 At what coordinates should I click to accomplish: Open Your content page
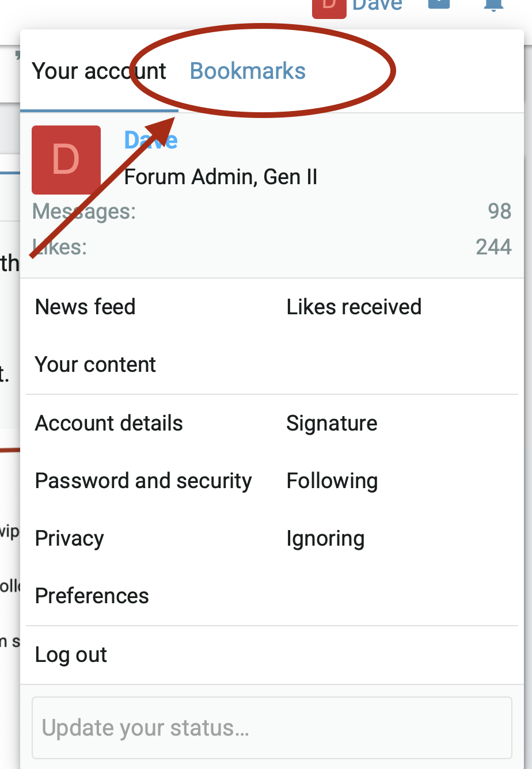[96, 364]
